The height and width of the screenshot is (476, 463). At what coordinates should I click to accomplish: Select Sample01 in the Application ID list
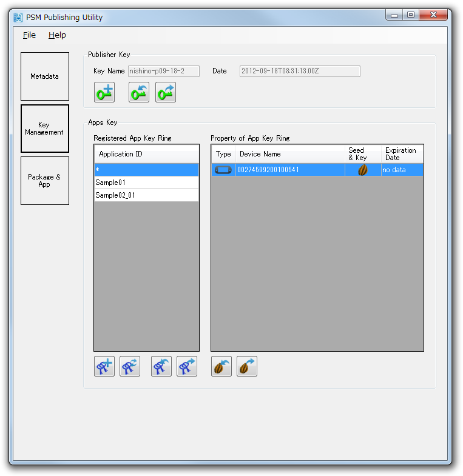point(146,183)
